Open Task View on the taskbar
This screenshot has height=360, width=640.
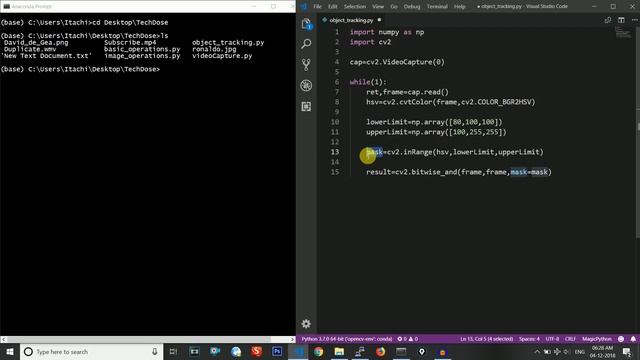(173, 351)
